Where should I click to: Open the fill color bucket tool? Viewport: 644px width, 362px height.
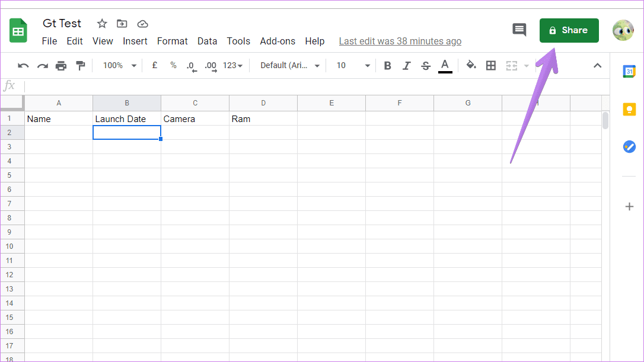471,65
